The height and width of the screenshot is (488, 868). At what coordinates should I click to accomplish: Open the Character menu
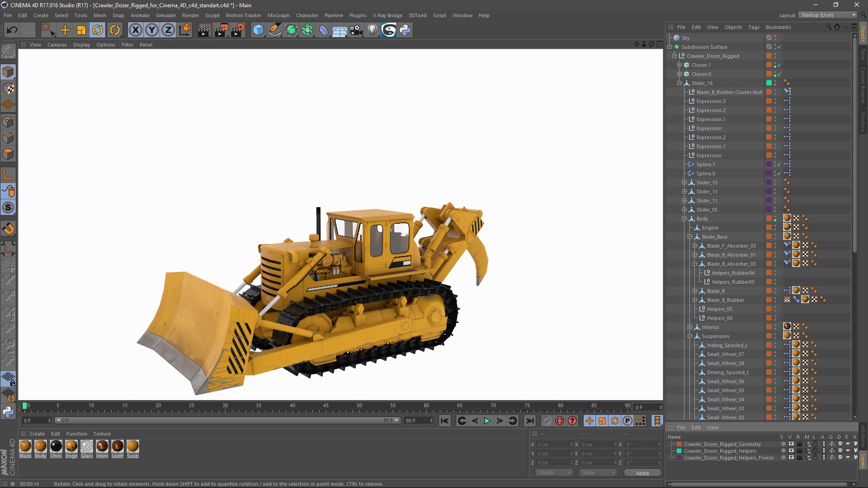pyautogui.click(x=307, y=15)
